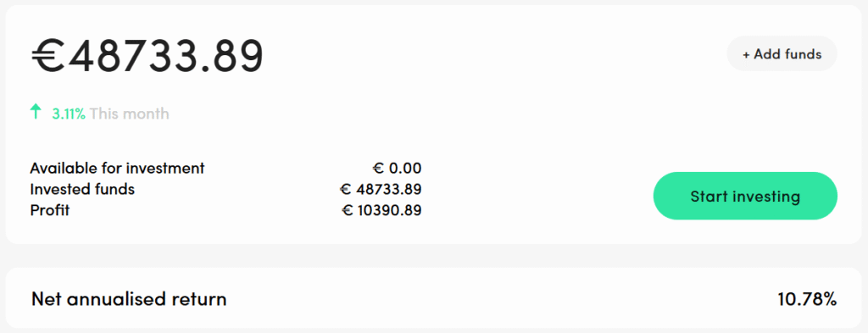Click the euro symbol beside Profit amount
The image size is (868, 333).
point(348,211)
